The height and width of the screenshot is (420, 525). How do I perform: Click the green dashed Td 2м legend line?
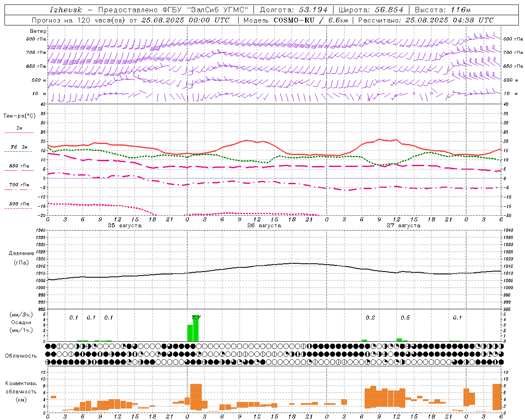click(18, 152)
